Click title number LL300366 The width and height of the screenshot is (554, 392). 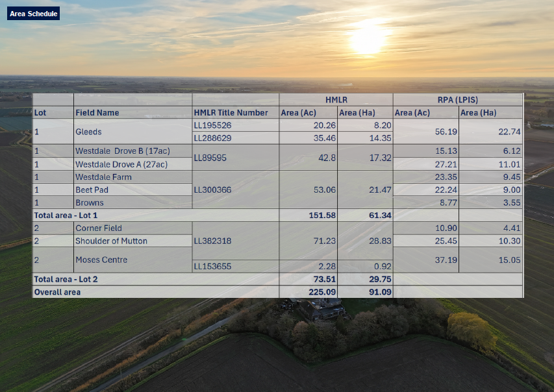pyautogui.click(x=212, y=190)
